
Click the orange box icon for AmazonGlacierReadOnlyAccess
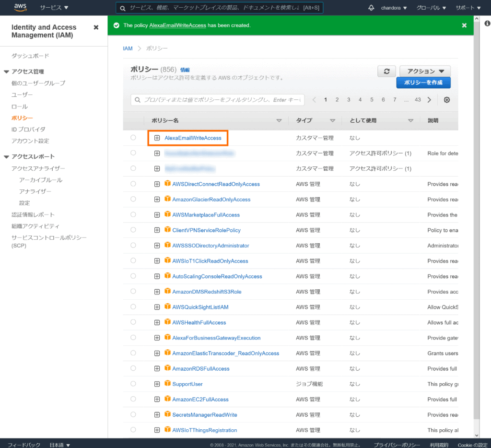point(167,199)
